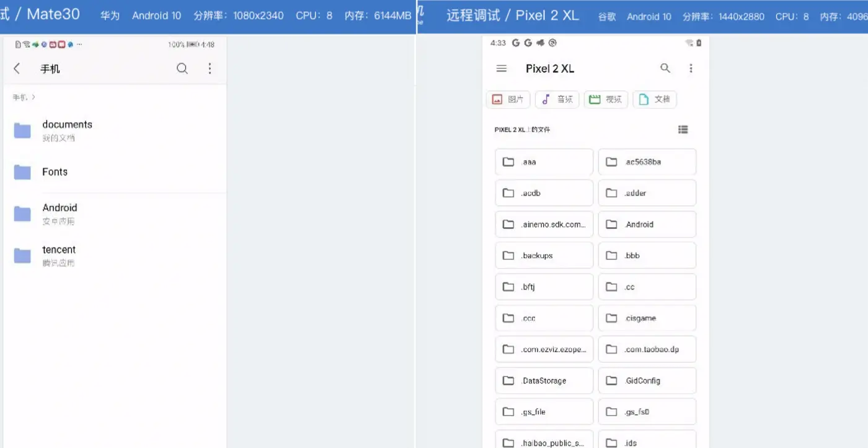
Task: Filter by 图片 (images) chip
Action: pyautogui.click(x=508, y=99)
